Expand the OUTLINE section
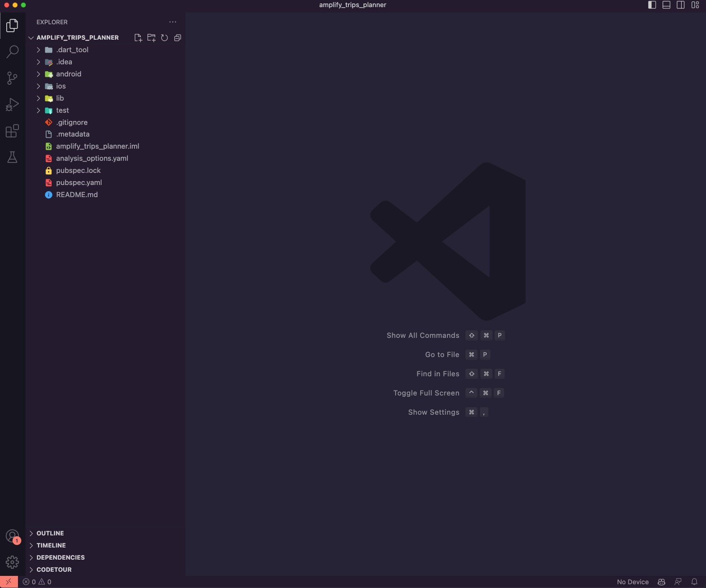This screenshot has height=588, width=706. tap(105, 533)
